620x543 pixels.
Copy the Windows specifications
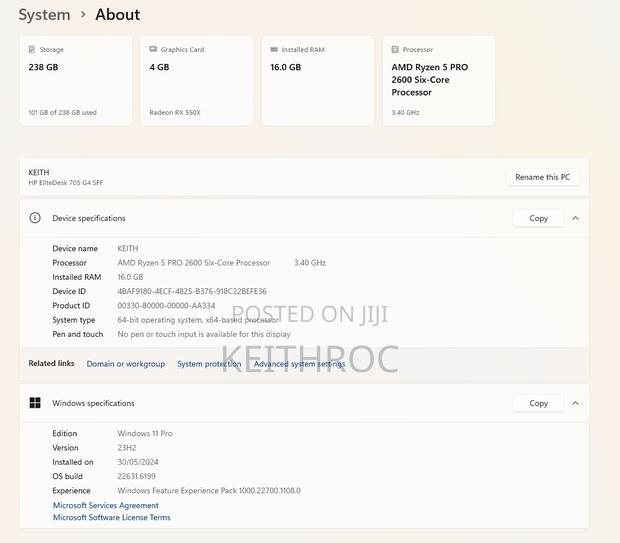pos(538,403)
